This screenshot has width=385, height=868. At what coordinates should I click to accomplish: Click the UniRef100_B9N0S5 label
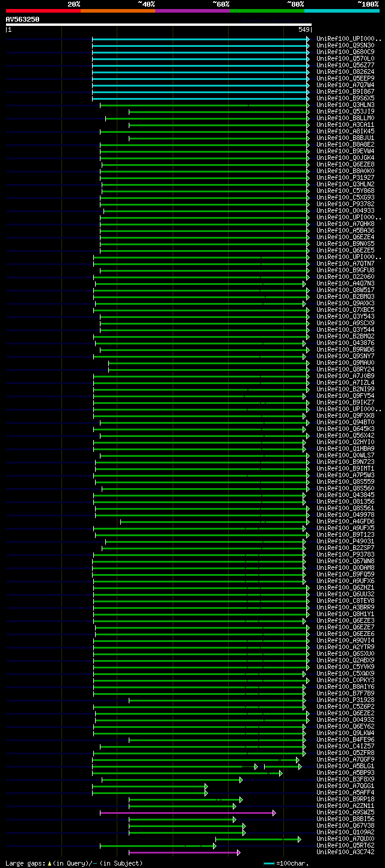coord(345,243)
